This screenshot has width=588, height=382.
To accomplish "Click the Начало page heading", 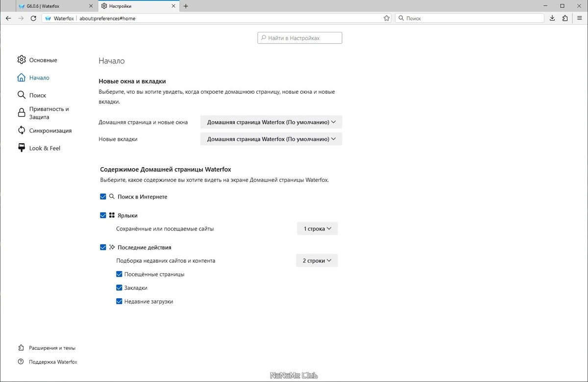I will coord(112,61).
